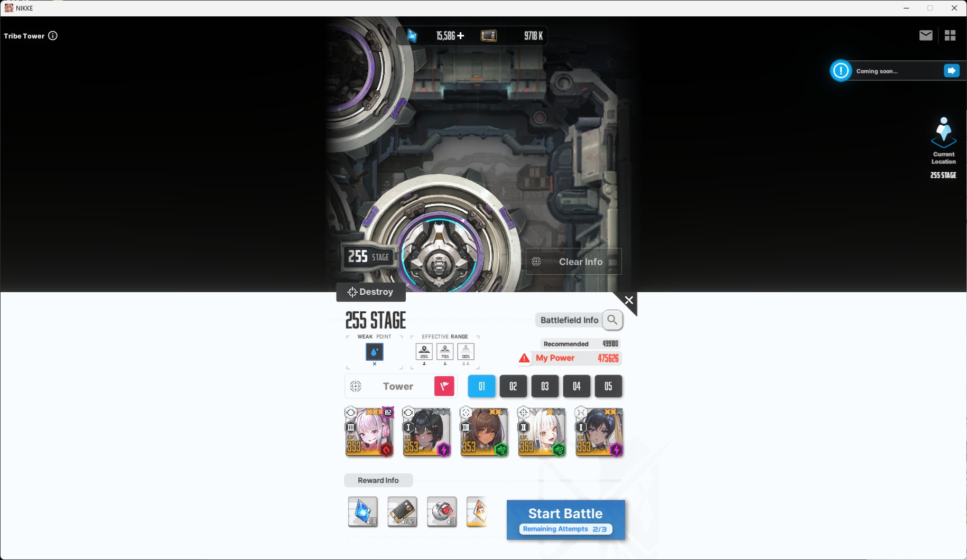Click the Coming soon... text
This screenshot has width=967, height=560.
click(x=877, y=71)
